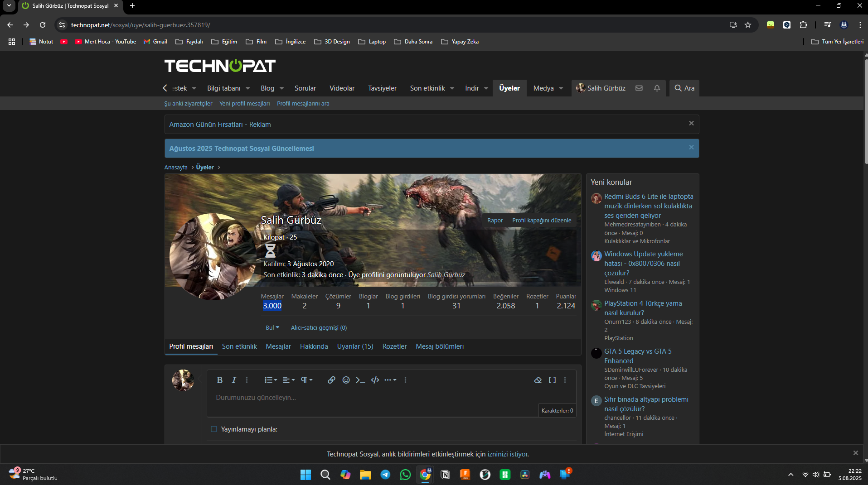Open the list formatting dropdown
Image resolution: width=868 pixels, height=485 pixels.
[x=271, y=380]
